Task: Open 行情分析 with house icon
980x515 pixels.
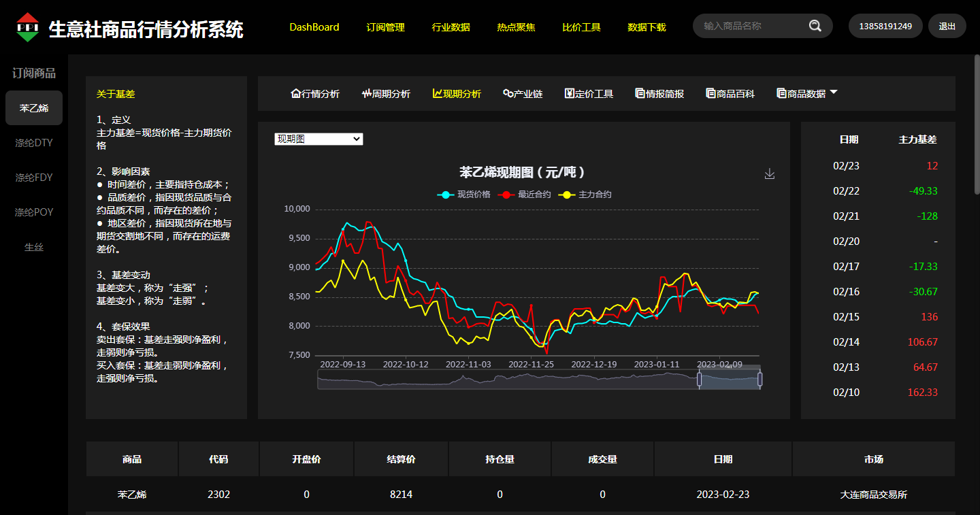Action: coord(314,94)
